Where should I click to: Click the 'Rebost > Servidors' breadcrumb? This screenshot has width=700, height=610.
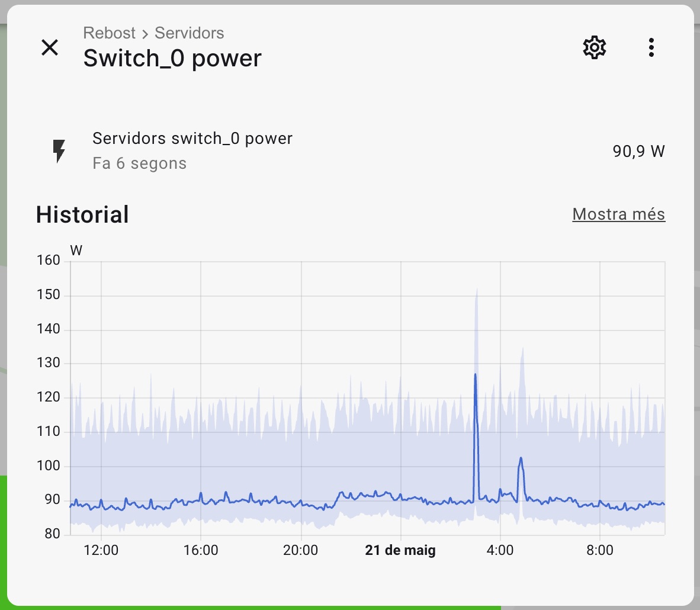pos(153,33)
